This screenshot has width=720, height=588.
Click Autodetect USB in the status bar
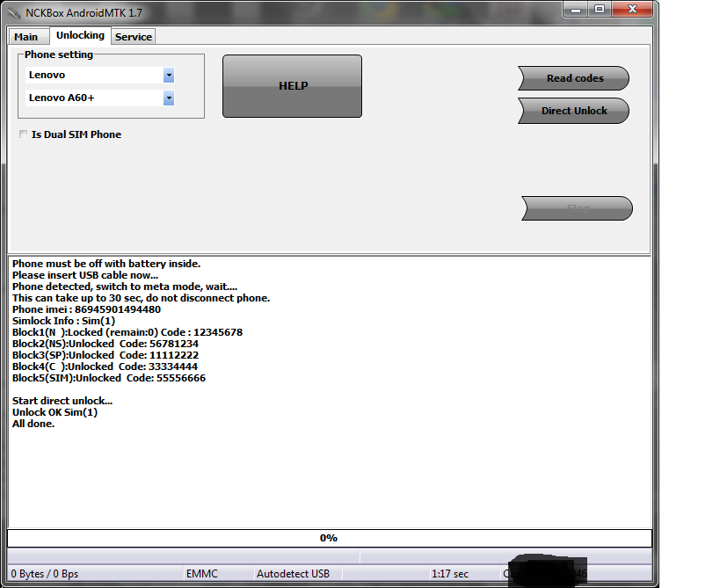(x=293, y=574)
